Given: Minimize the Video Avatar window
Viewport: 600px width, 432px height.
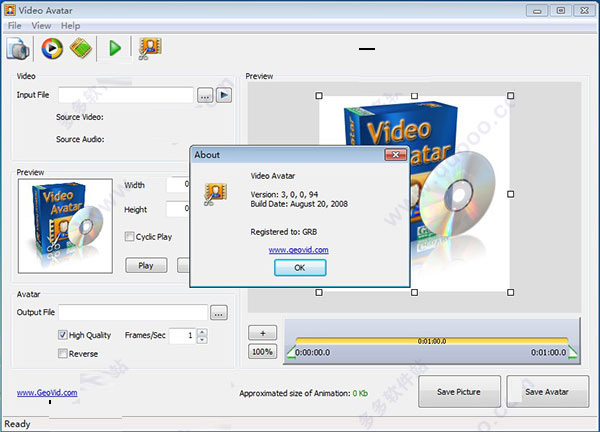Looking at the screenshot, I should 537,11.
